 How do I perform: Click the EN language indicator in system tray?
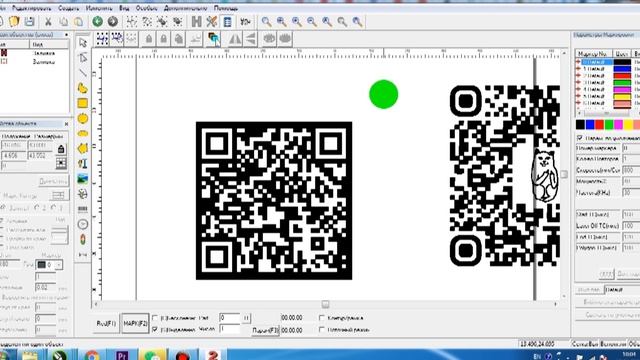pyautogui.click(x=537, y=356)
